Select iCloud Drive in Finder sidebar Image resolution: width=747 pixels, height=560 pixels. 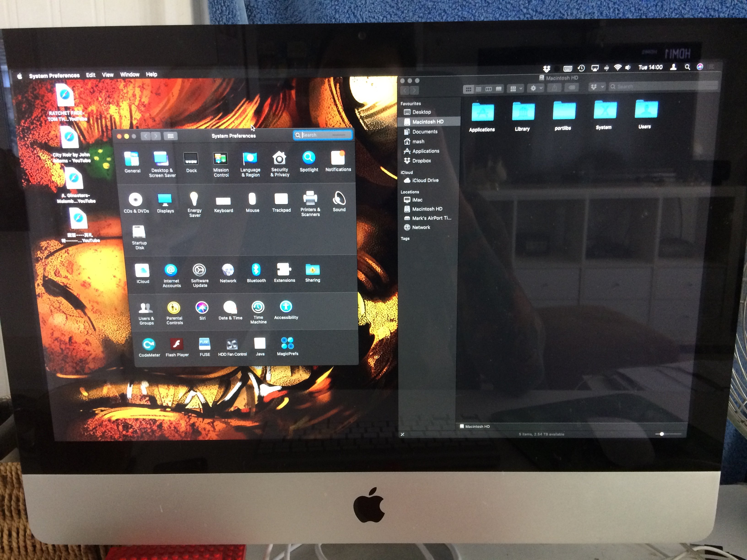pyautogui.click(x=425, y=180)
